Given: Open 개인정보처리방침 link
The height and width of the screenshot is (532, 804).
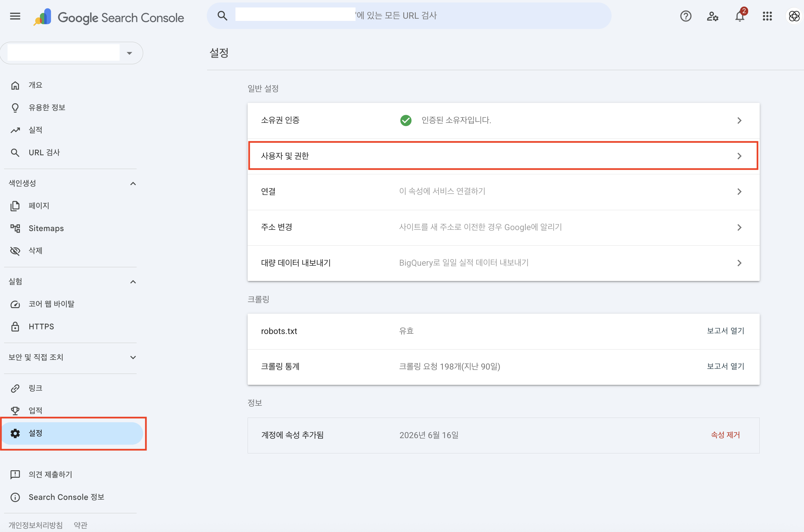Looking at the screenshot, I should pos(36,525).
